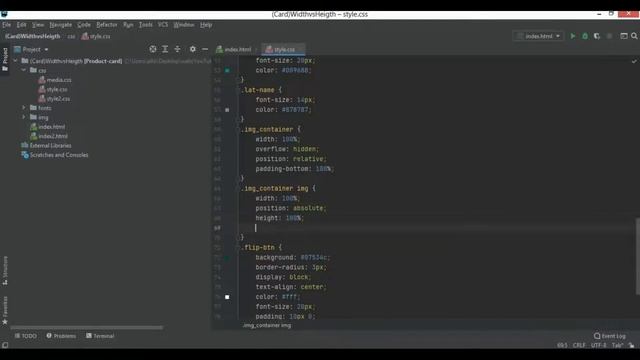This screenshot has height=360, width=640.
Task: Click css breadcrumb in navigation bar
Action: point(71,36)
